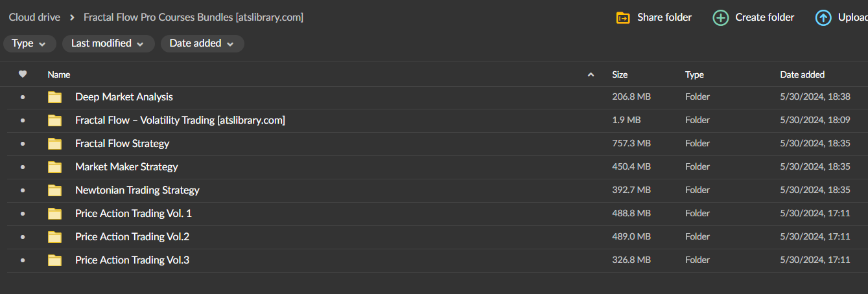This screenshot has height=294, width=868.
Task: Click the Market Maker Strategy folder icon
Action: click(55, 167)
